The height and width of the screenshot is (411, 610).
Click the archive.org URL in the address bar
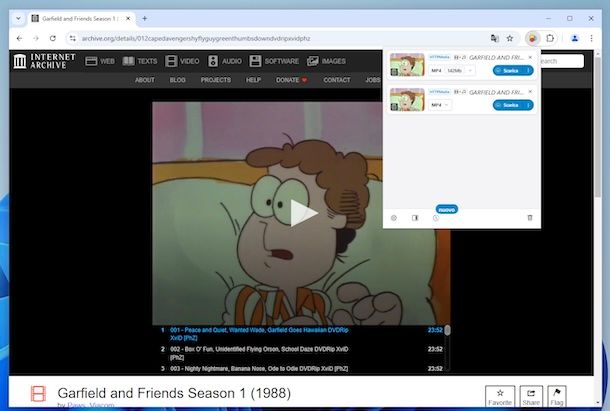point(196,39)
